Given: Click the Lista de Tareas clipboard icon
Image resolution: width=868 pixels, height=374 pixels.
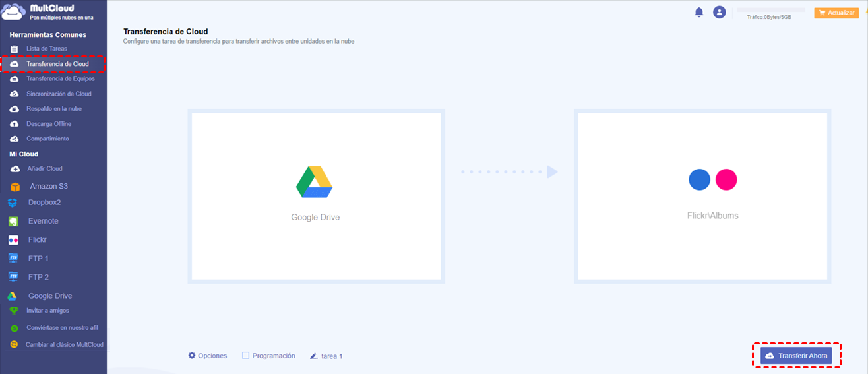Looking at the screenshot, I should point(14,49).
